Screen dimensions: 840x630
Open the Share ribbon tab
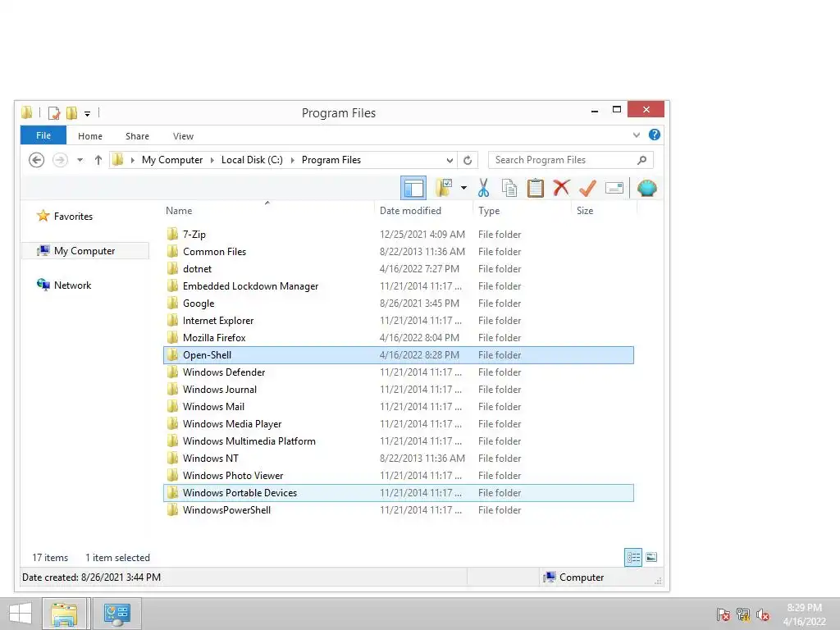click(137, 136)
